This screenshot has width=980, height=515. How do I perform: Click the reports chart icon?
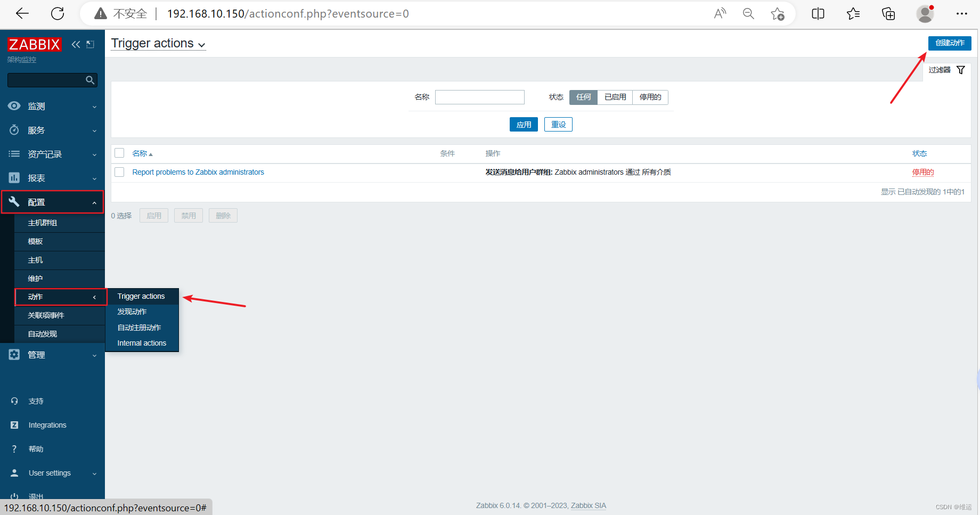click(14, 178)
